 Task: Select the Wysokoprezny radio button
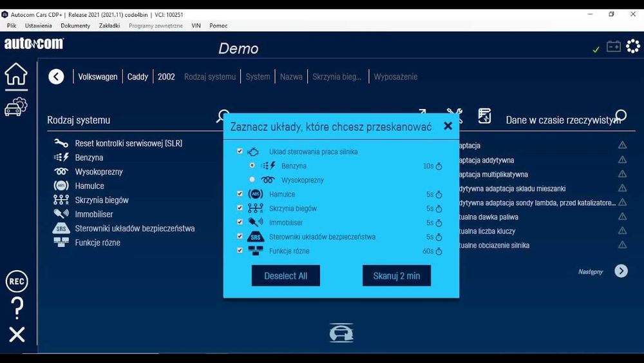pyautogui.click(x=252, y=179)
